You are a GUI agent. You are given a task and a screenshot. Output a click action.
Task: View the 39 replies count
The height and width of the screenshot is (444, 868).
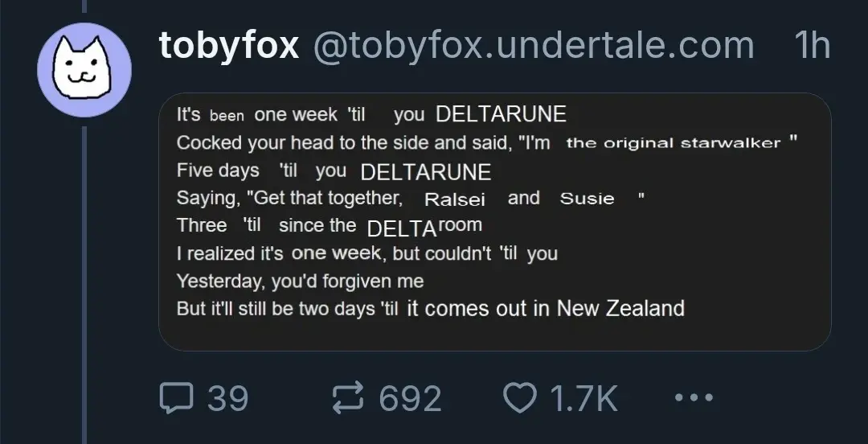pos(227,398)
